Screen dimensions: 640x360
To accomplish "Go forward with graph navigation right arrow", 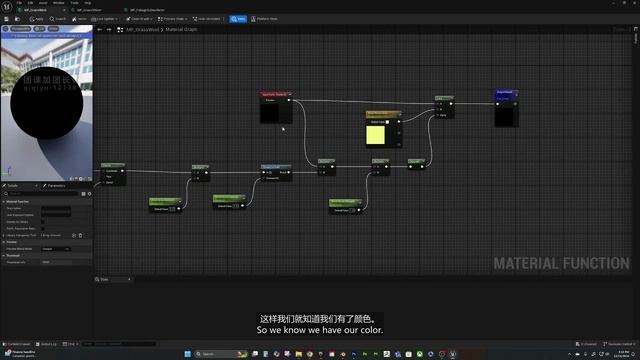I will pyautogui.click(x=109, y=29).
